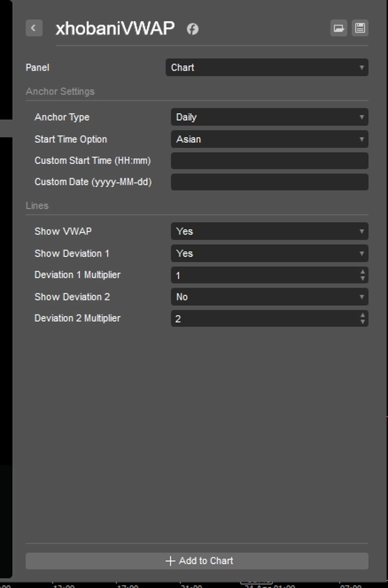Expand the Anchor Type dropdown
This screenshot has height=588, width=388.
269,117
